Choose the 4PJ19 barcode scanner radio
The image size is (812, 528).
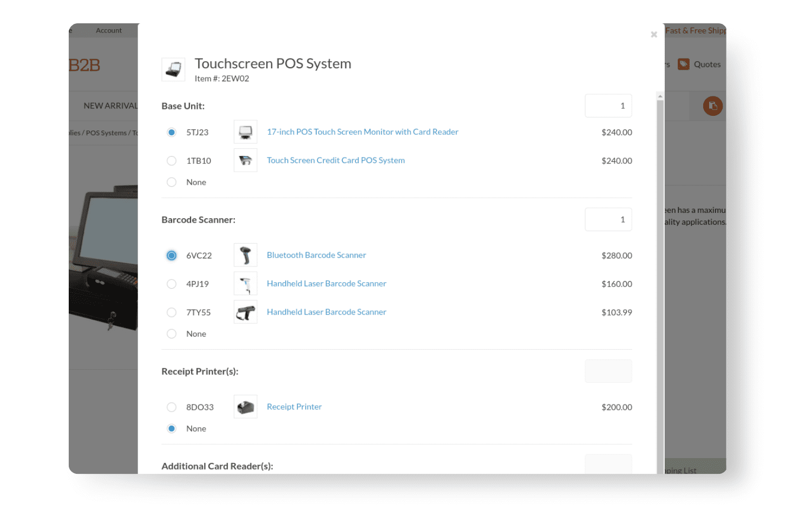click(x=172, y=284)
